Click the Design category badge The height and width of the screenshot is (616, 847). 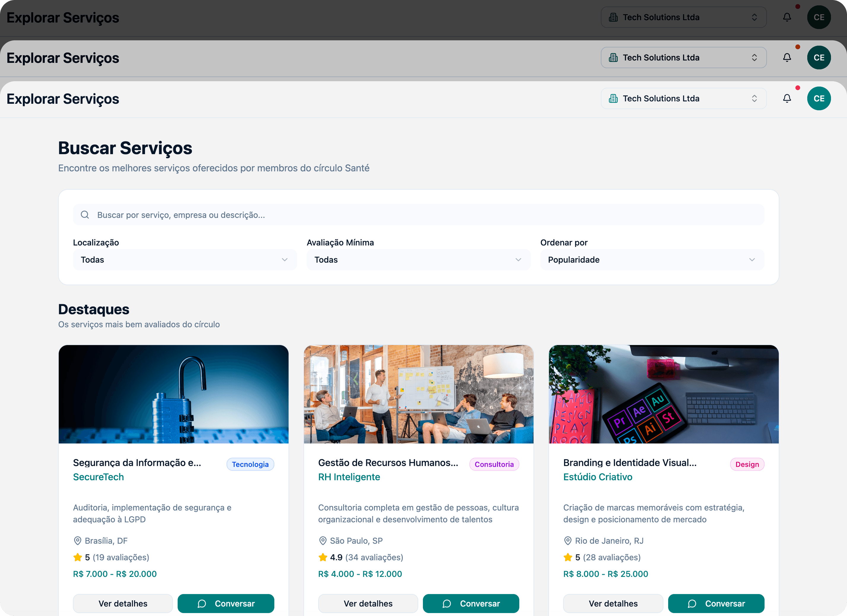point(747,464)
